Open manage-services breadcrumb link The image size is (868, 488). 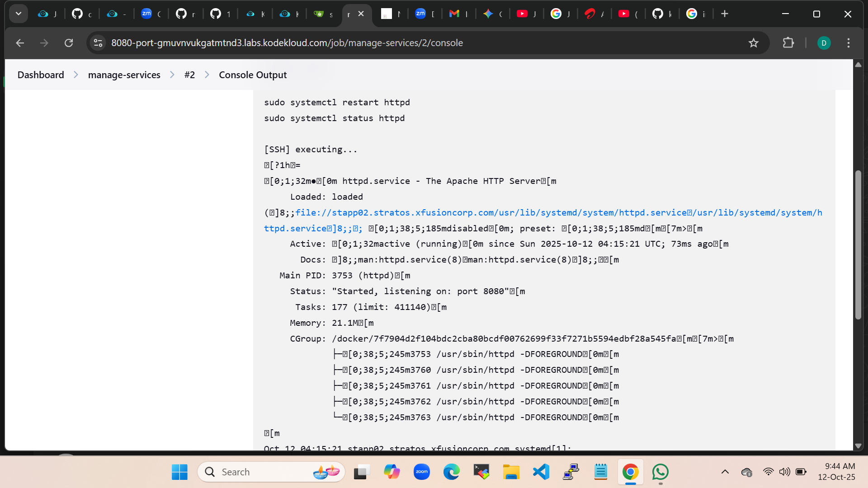coord(124,75)
